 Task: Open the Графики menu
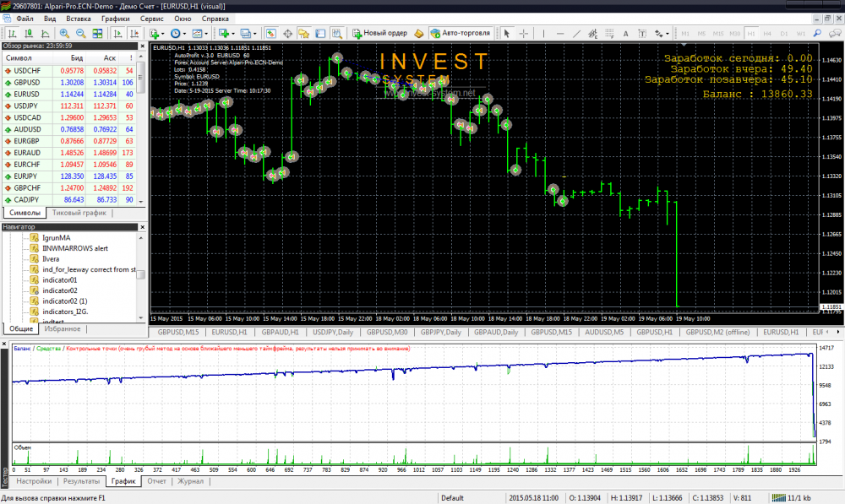pos(115,19)
